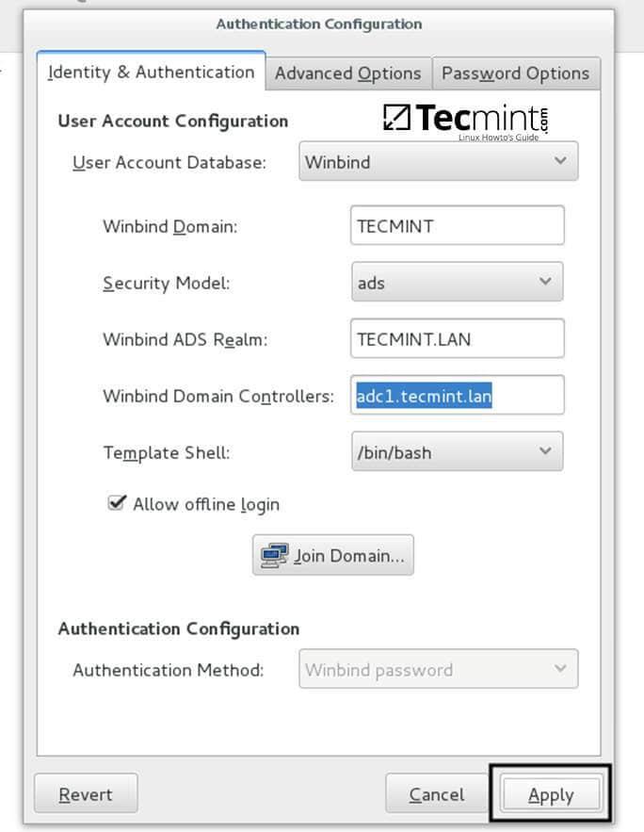The image size is (644, 832).
Task: Focus the Winbind Domain text field
Action: (457, 226)
